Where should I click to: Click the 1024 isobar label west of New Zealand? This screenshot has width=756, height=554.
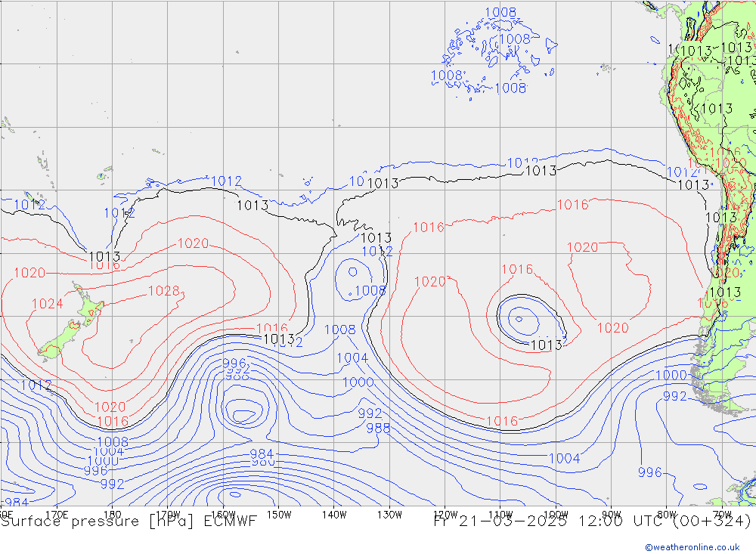(x=47, y=304)
